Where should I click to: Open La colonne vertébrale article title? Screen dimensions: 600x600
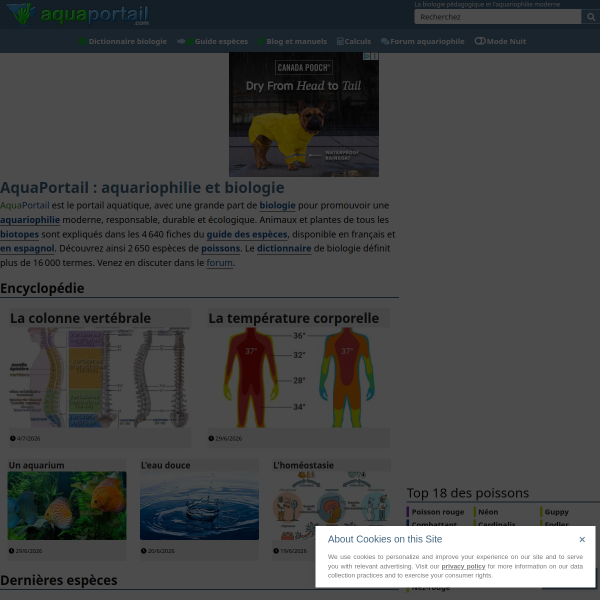pyautogui.click(x=80, y=318)
